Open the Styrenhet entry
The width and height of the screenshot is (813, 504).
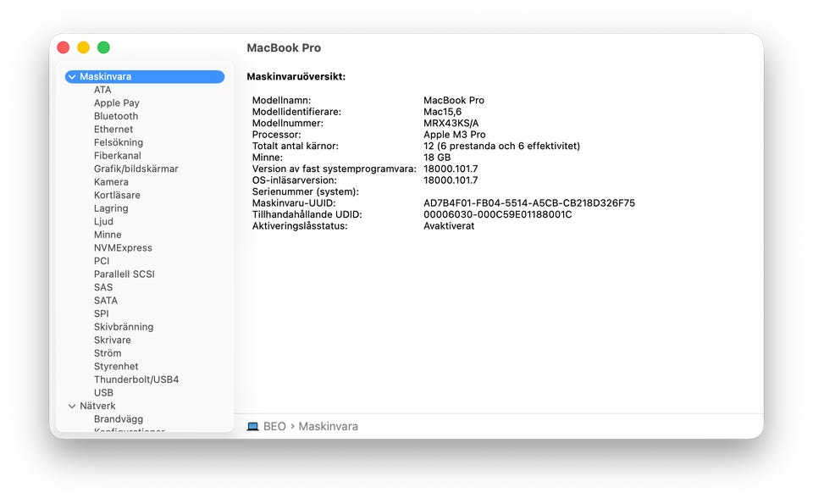[x=116, y=367]
